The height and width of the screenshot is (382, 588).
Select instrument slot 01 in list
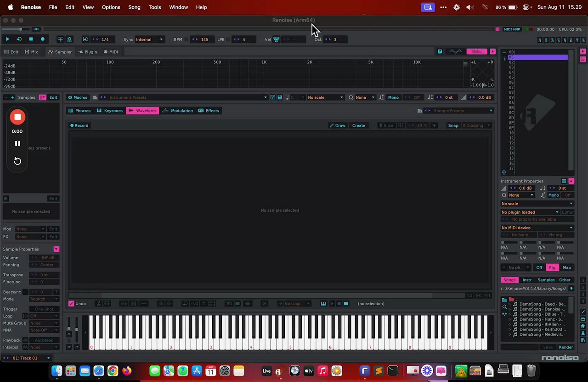click(x=538, y=57)
